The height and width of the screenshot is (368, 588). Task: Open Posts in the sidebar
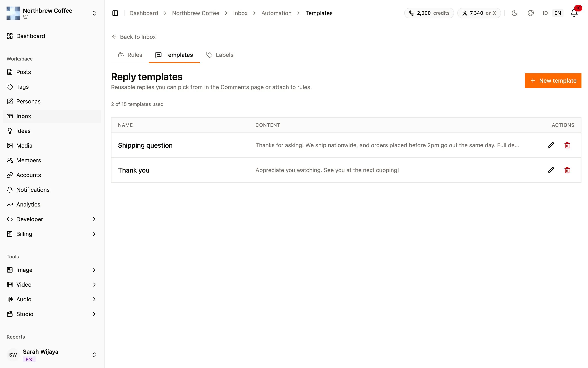click(52, 72)
